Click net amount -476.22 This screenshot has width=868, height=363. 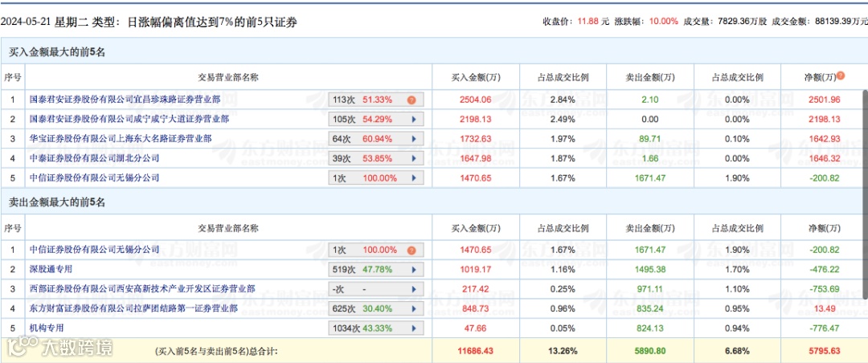[825, 270]
